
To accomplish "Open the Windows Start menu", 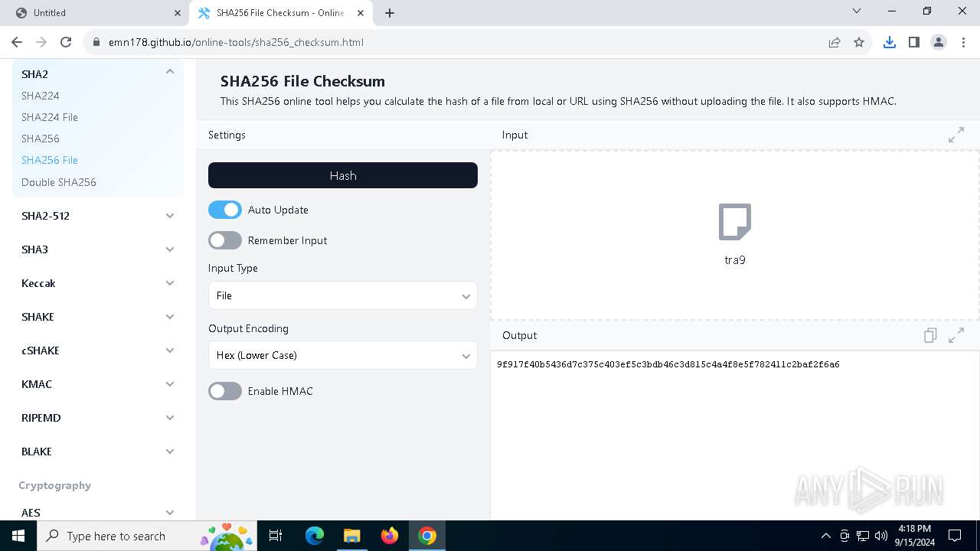I will (x=18, y=536).
